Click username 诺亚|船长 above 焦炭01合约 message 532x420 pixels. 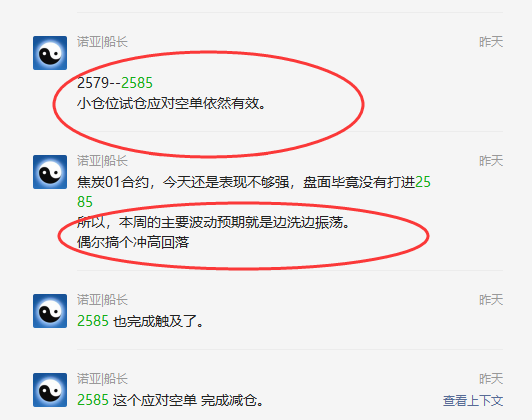pyautogui.click(x=102, y=161)
